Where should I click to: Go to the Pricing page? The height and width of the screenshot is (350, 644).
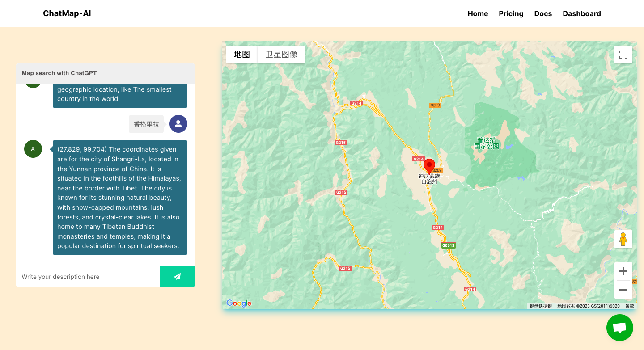tap(511, 13)
